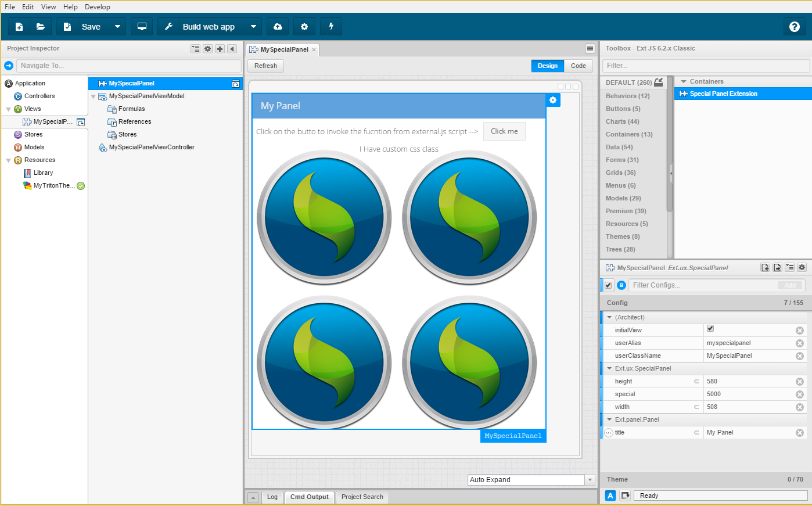Click the 'Click me' button on canvas
812x506 pixels.
click(504, 131)
